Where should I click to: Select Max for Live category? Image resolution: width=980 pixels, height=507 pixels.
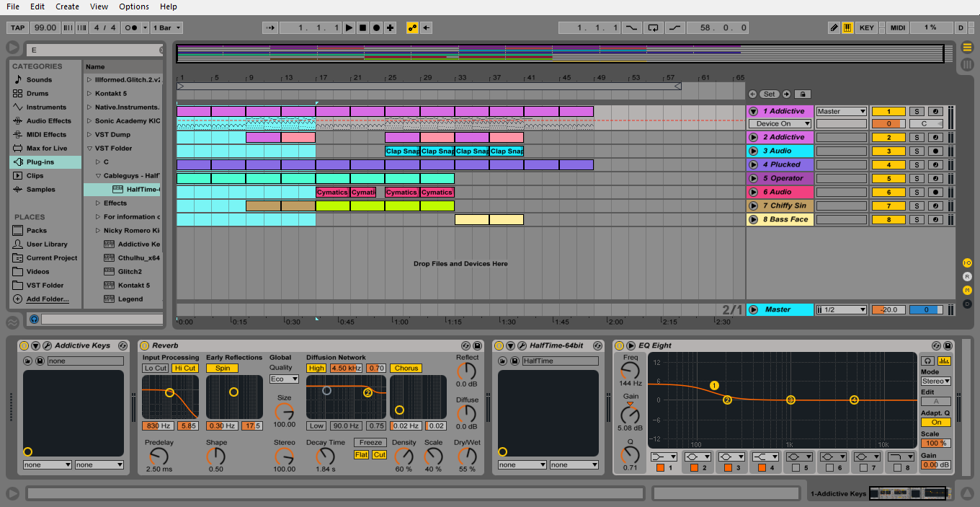tap(45, 148)
